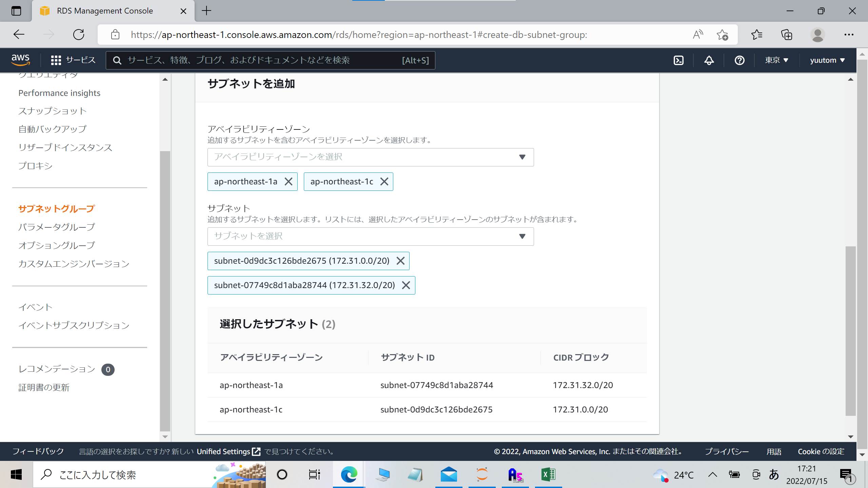
Task: Open Excel from the taskbar
Action: (549, 474)
